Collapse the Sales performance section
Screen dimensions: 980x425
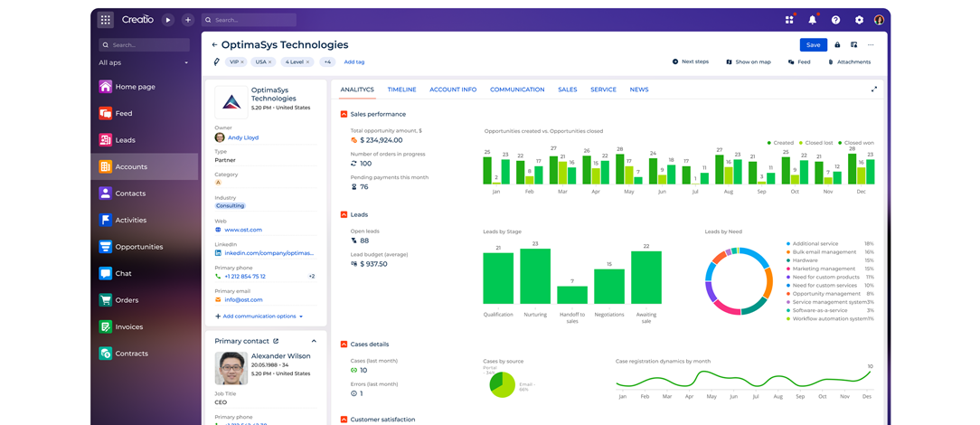click(x=344, y=114)
